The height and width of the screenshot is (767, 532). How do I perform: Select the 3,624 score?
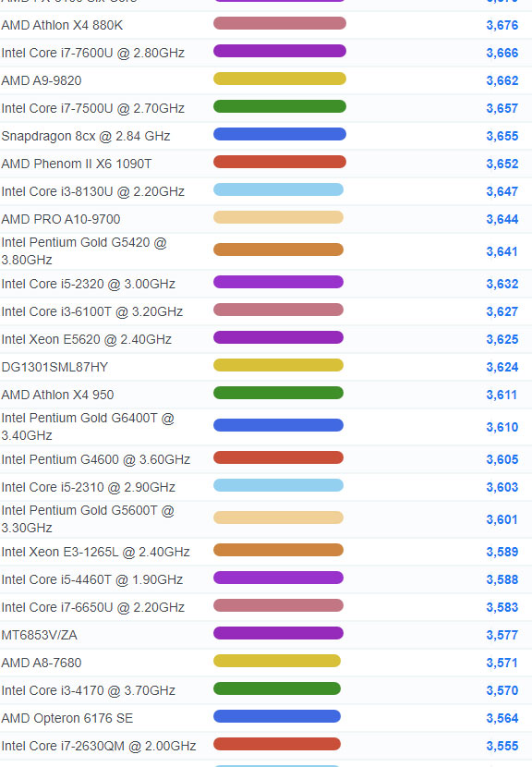502,368
